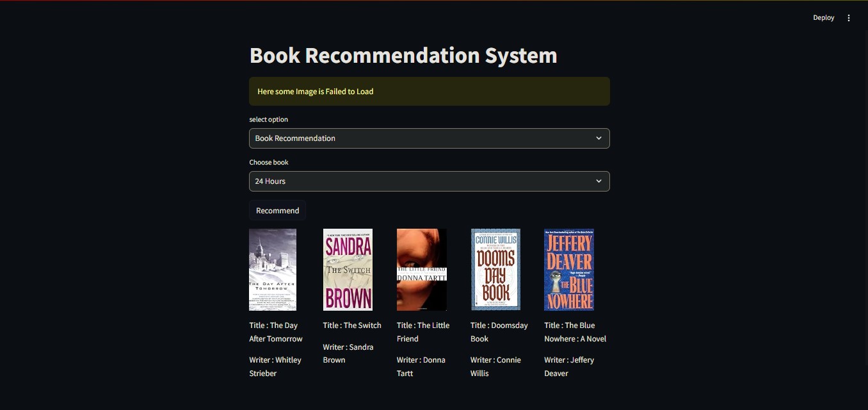
Task: Click Sandra Brown The Switch cover
Action: [348, 270]
